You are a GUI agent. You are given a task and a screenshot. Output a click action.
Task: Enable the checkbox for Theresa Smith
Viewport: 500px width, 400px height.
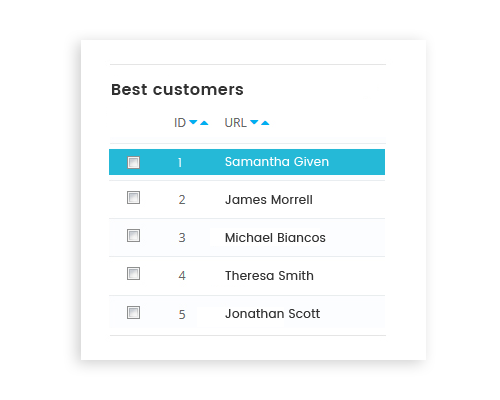click(133, 274)
